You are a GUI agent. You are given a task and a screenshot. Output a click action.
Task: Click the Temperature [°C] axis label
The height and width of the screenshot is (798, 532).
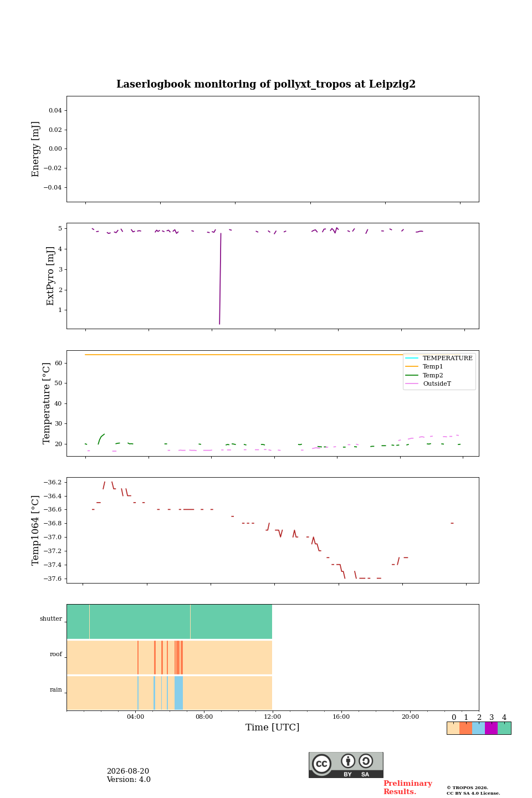(47, 403)
